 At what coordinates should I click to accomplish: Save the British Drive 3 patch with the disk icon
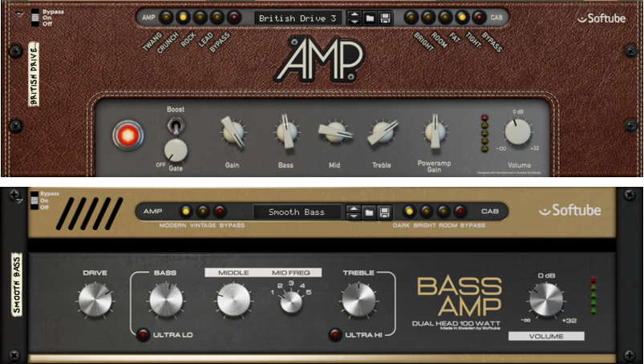click(386, 17)
